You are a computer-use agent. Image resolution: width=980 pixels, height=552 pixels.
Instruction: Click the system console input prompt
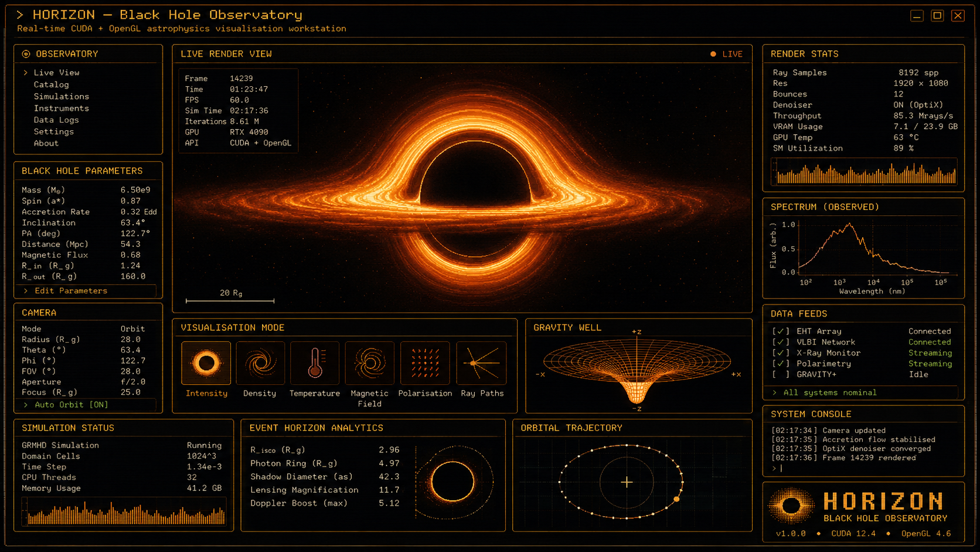click(x=777, y=468)
